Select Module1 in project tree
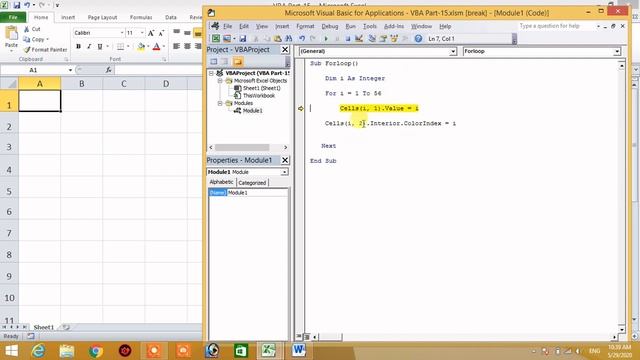This screenshot has height=360, width=640. (x=253, y=111)
